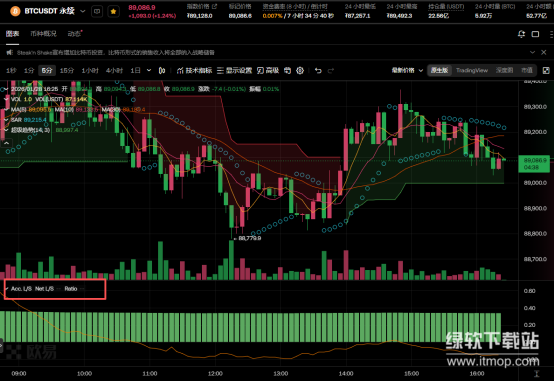Click the chart axis scale icon at bottom right
554x381 pixels.
(536, 374)
